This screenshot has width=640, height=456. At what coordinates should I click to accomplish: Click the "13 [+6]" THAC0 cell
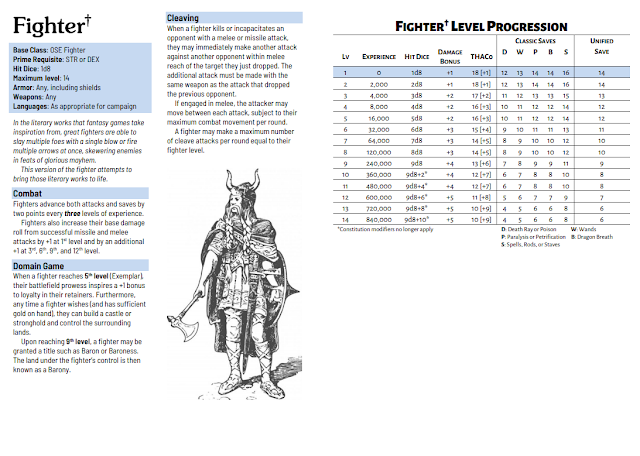click(x=481, y=163)
